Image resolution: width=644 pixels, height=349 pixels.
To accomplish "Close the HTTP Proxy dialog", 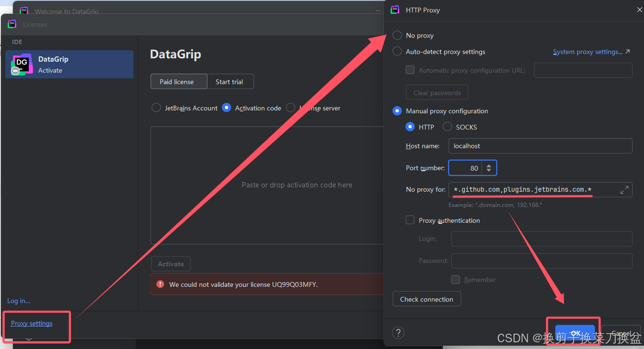I will click(639, 10).
